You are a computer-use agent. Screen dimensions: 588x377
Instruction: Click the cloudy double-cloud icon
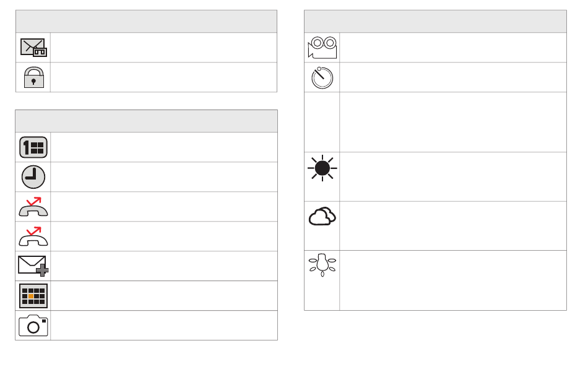click(x=322, y=216)
